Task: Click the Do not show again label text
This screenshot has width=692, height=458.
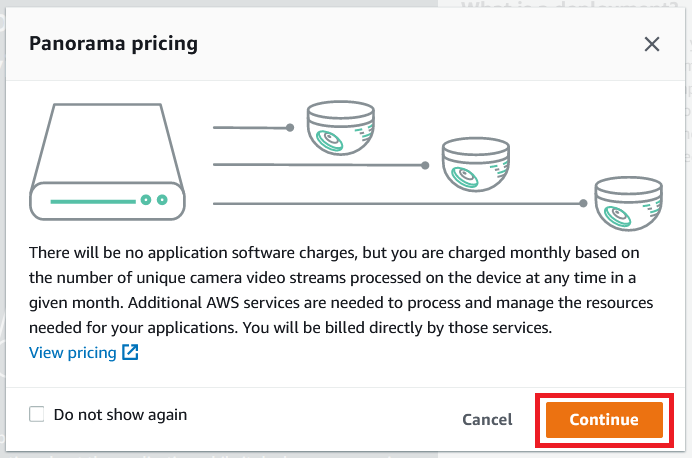Action: point(120,415)
